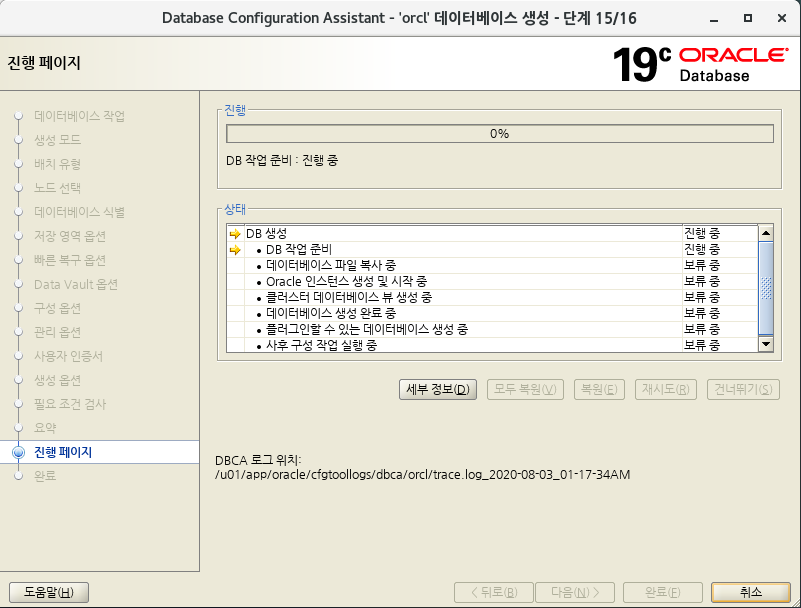Screen dimensions: 801x608
Task: Click the 복원(E) button
Action: [599, 390]
